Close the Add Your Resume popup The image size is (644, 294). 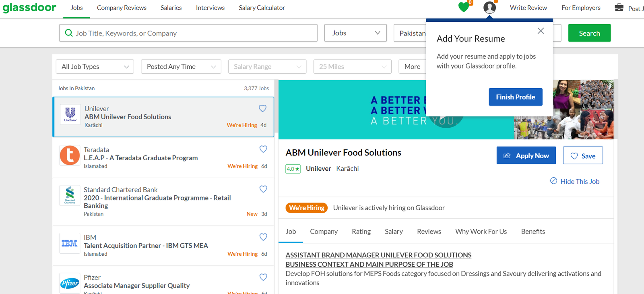point(541,31)
